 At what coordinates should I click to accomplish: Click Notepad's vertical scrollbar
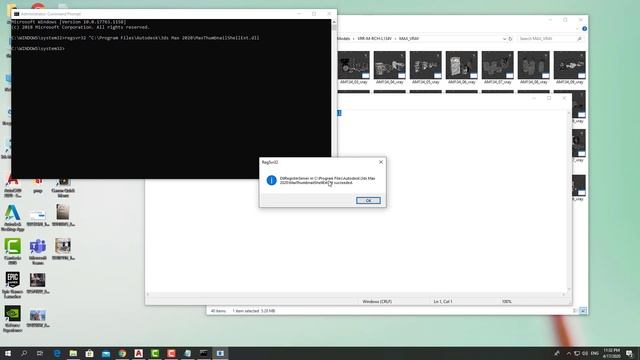569,200
